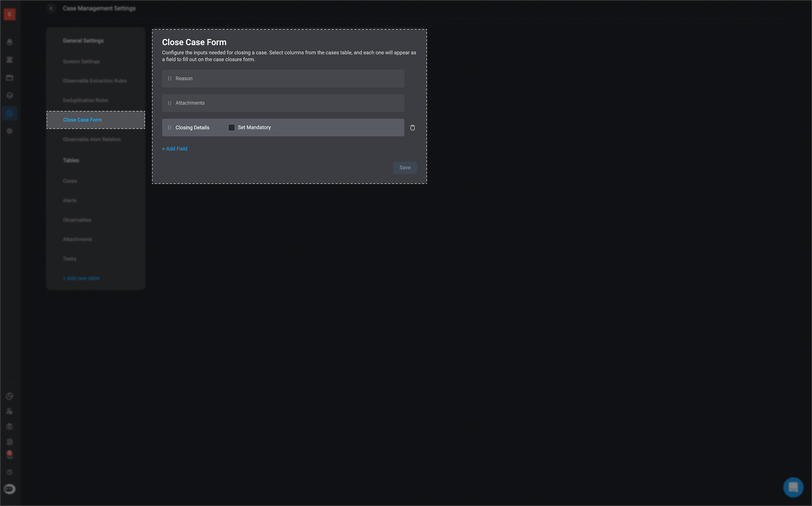The height and width of the screenshot is (506, 812).
Task: Delete the Closing Details field via trash icon
Action: coord(413,127)
